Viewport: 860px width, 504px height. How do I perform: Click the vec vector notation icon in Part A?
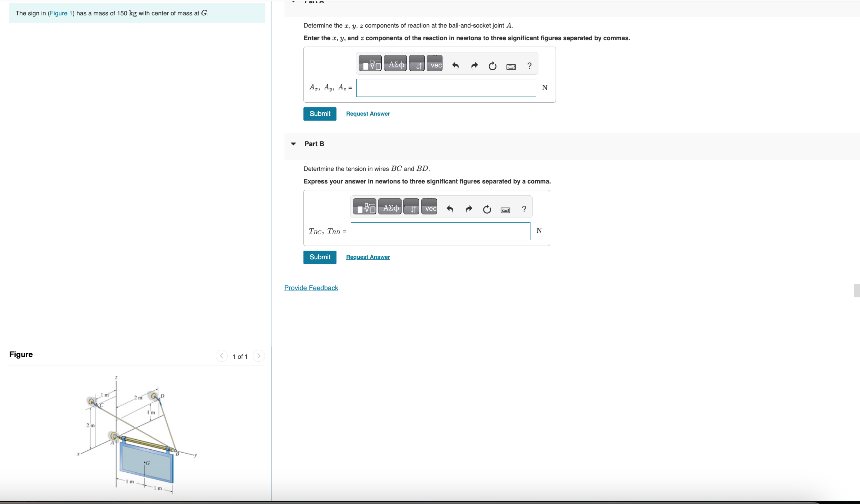click(x=435, y=63)
